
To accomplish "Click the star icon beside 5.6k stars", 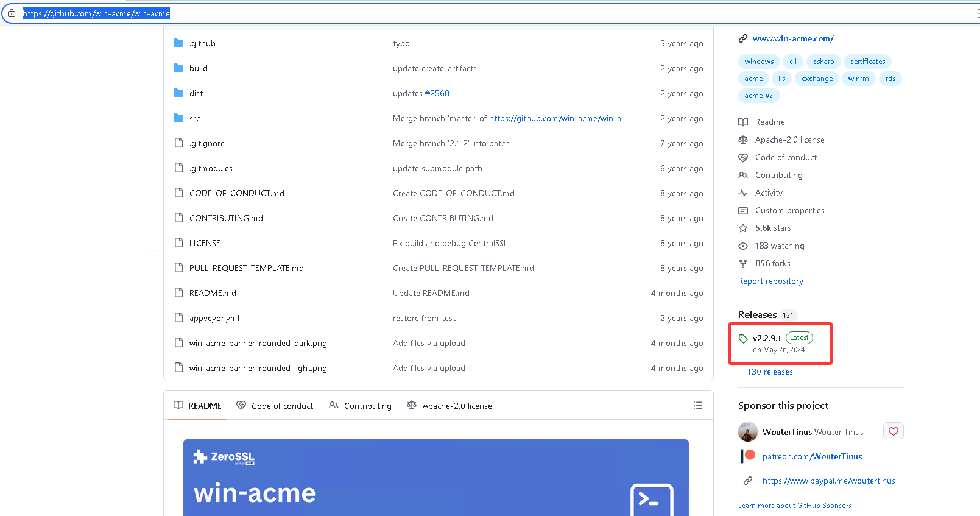I will point(743,228).
